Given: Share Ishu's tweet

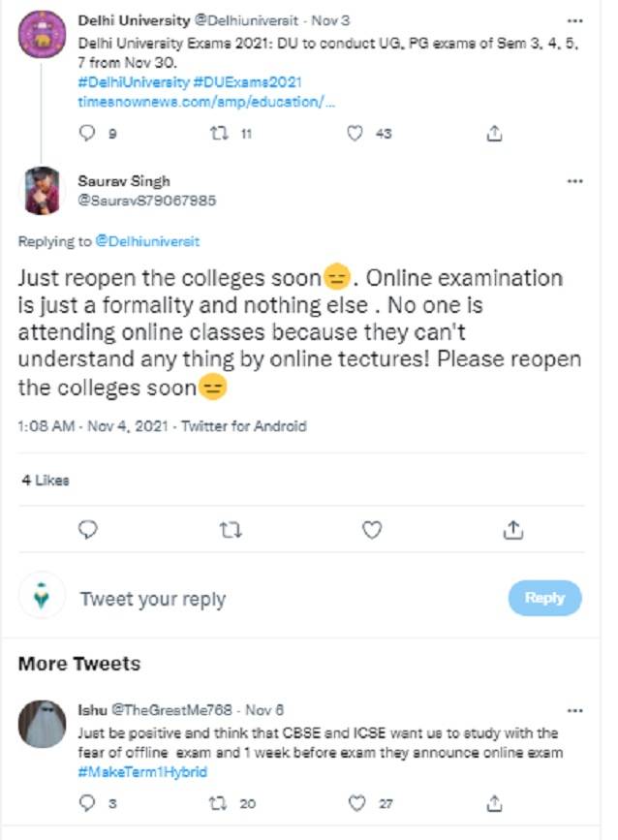Looking at the screenshot, I should (x=494, y=802).
